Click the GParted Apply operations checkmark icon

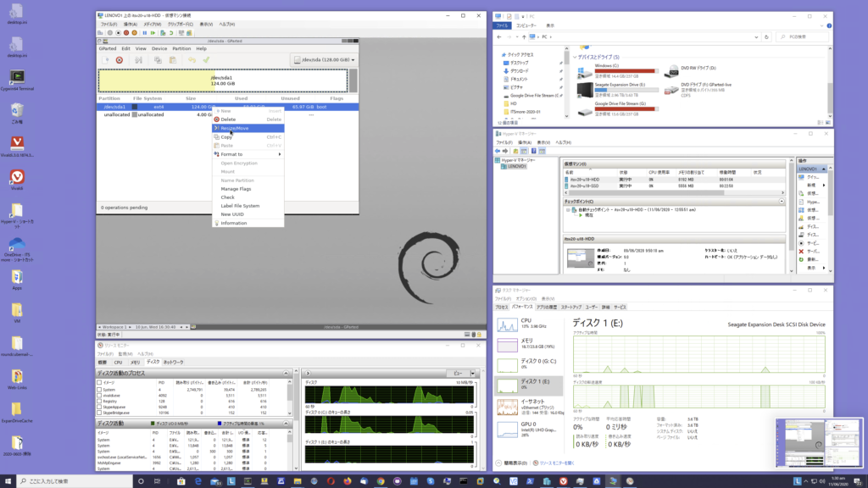pos(205,60)
